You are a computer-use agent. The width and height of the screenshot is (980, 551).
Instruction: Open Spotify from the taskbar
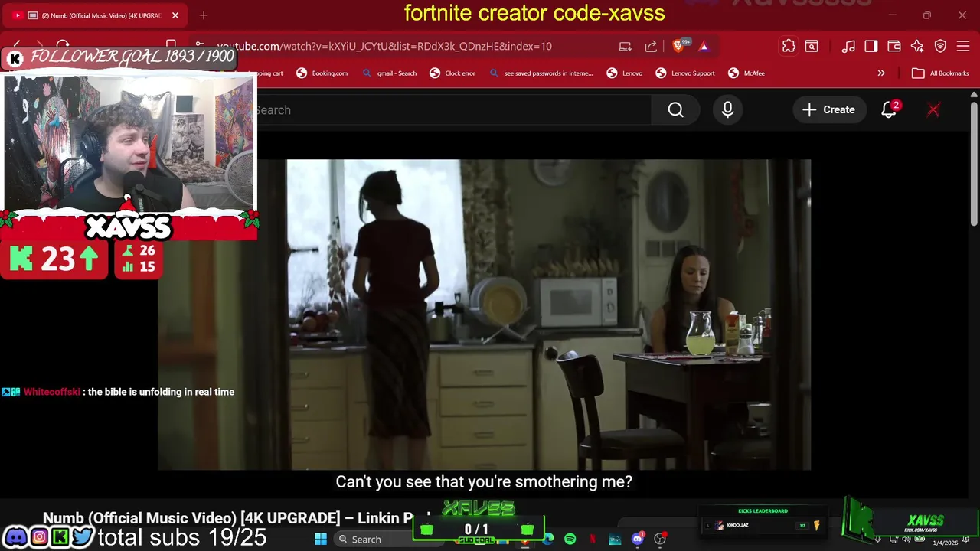(x=570, y=540)
